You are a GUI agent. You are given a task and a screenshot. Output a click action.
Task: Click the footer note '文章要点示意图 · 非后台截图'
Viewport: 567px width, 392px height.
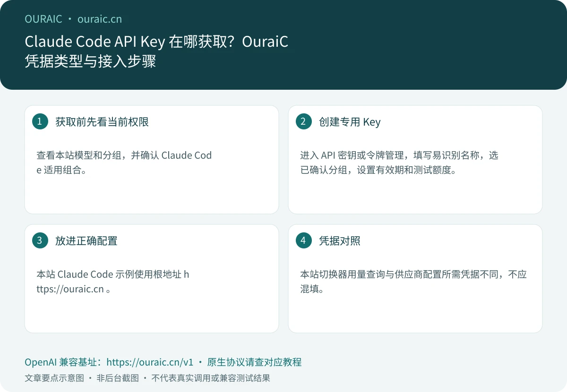coord(82,378)
